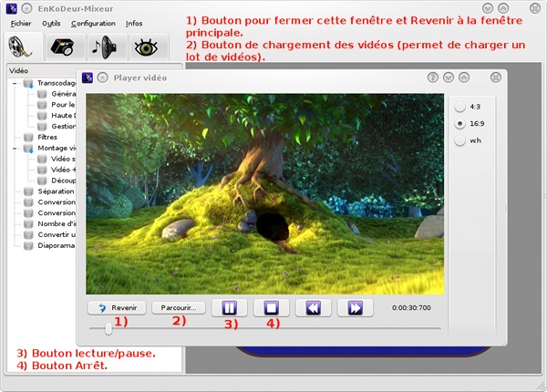Click the fast-forward button in the player
Image resolution: width=547 pixels, height=392 pixels.
[356, 308]
